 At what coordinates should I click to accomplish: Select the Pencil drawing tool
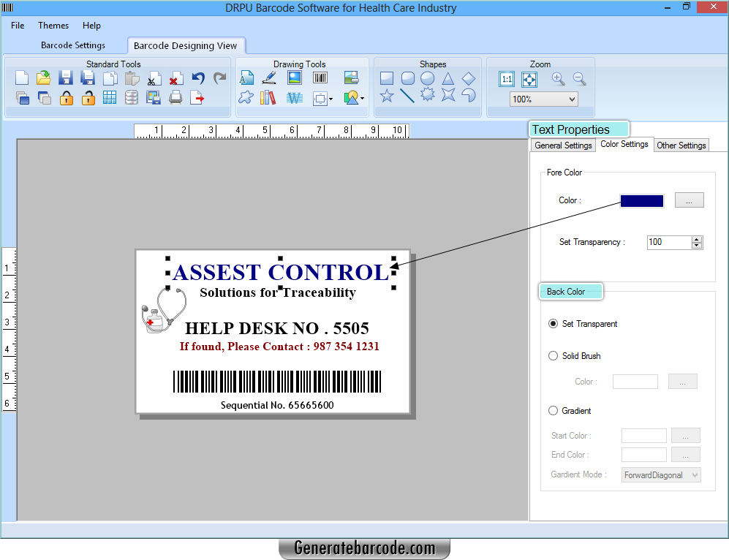269,77
